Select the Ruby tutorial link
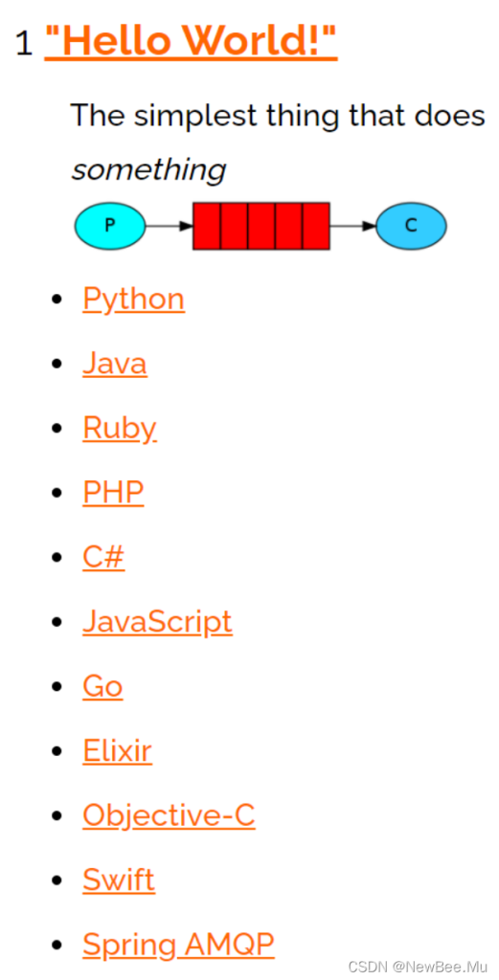499x980 pixels. tap(120, 429)
